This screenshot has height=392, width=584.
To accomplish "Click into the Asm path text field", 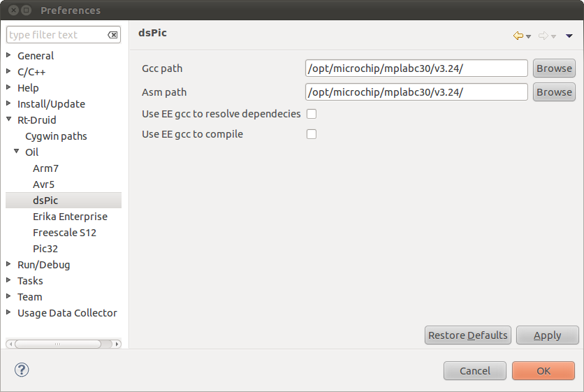I will point(416,92).
